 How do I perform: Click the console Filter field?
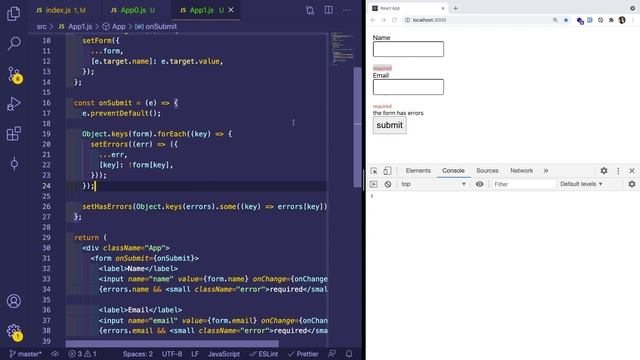click(524, 184)
